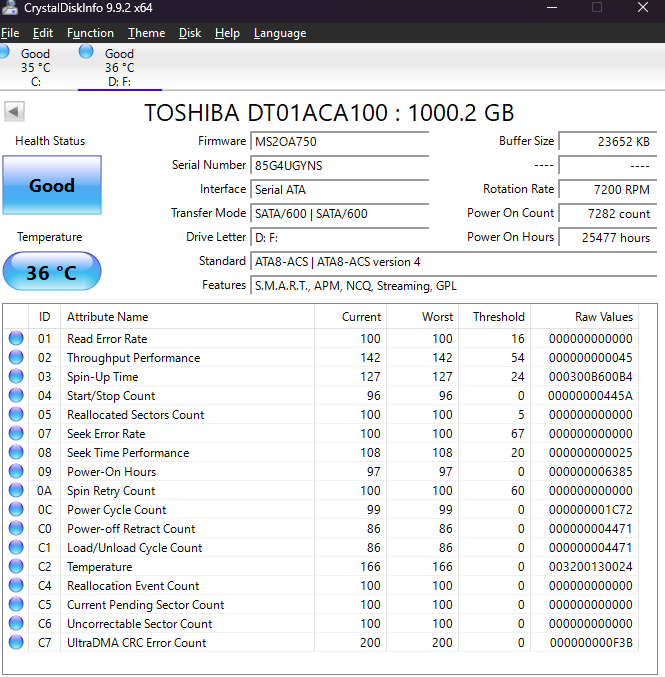This screenshot has width=665, height=677.
Task: Click the status orb for Reallocation Event Count
Action: (x=16, y=585)
